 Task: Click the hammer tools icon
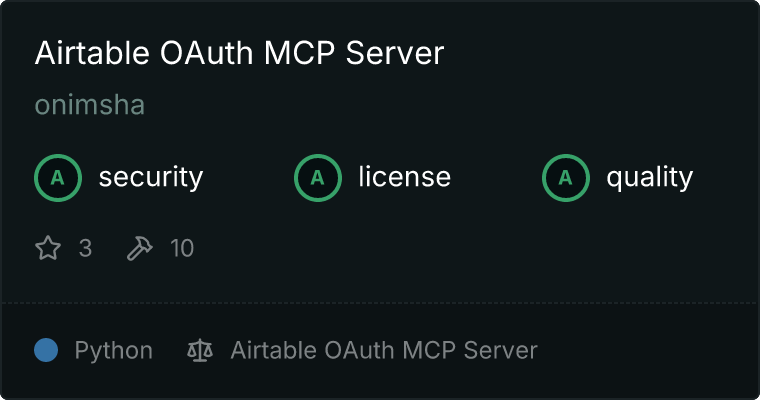pos(140,248)
